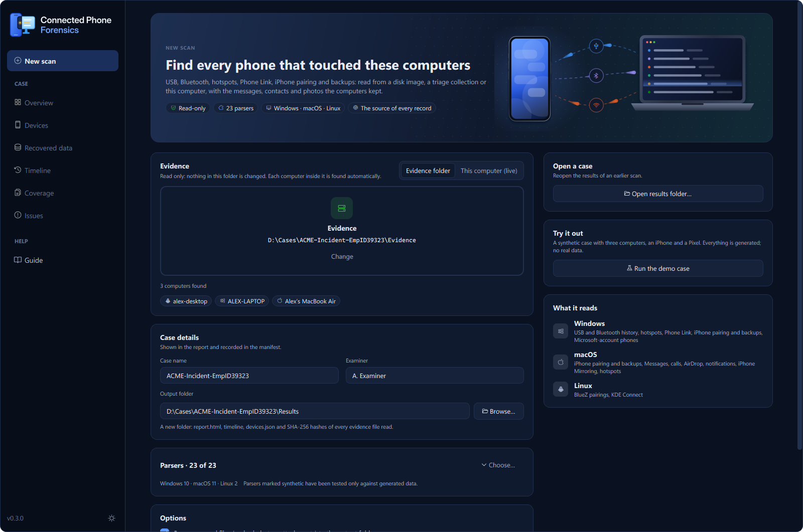Expand the parsers Choose dropdown
Screen dimensions: 803x532
[x=498, y=465]
